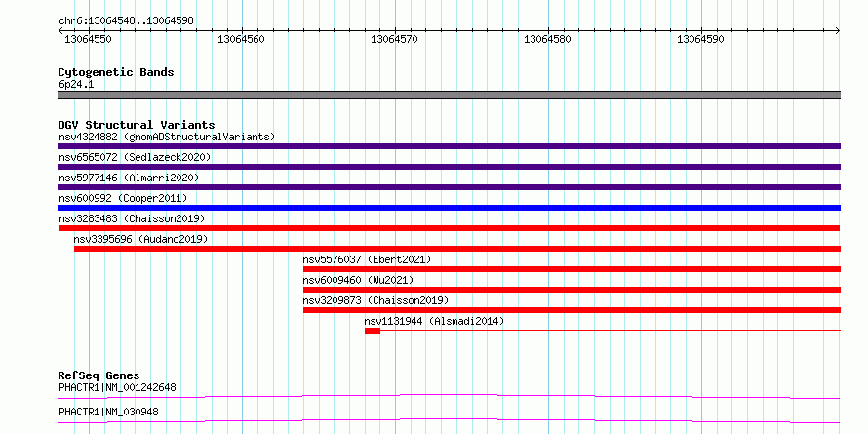The image size is (868, 434).
Task: Click nsv1131944 (Alsmadi2014) label
Action: tap(435, 321)
